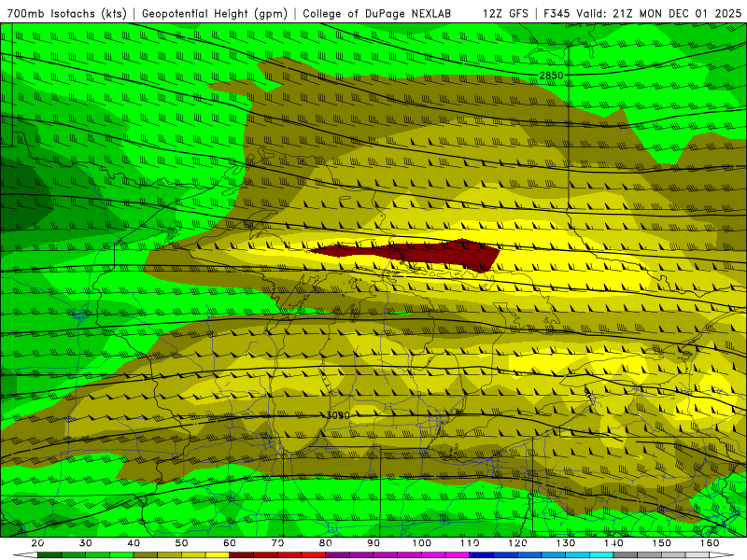Click the '50' value on the color scale

[x=181, y=543]
